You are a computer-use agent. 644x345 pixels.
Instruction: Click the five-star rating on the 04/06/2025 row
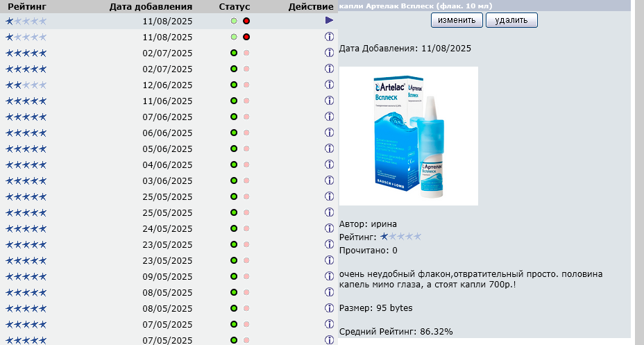point(26,165)
